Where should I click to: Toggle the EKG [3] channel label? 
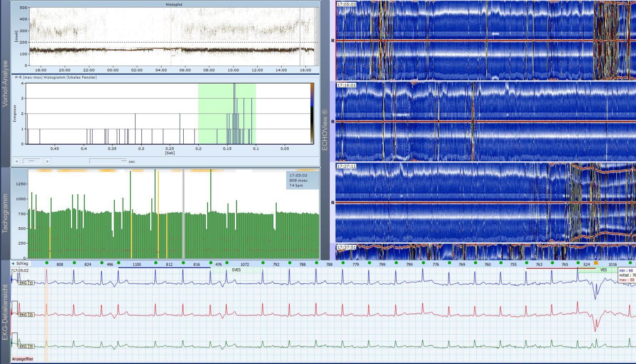[26, 346]
